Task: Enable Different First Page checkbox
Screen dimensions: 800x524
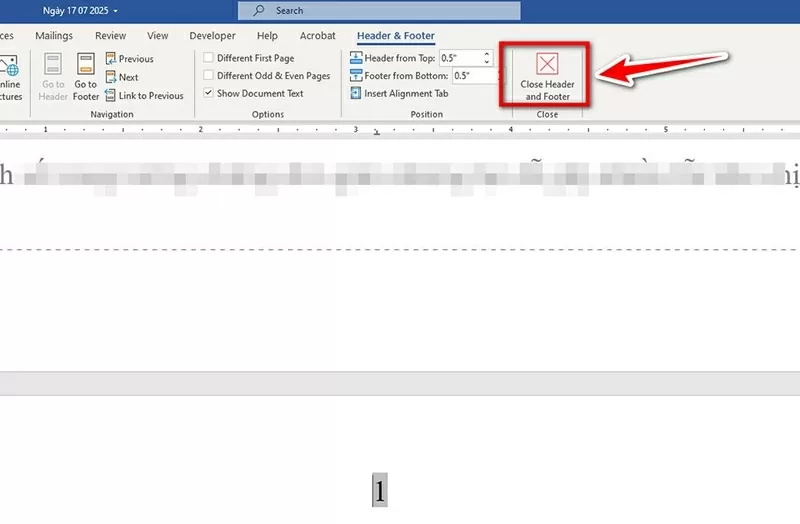Action: coord(208,58)
